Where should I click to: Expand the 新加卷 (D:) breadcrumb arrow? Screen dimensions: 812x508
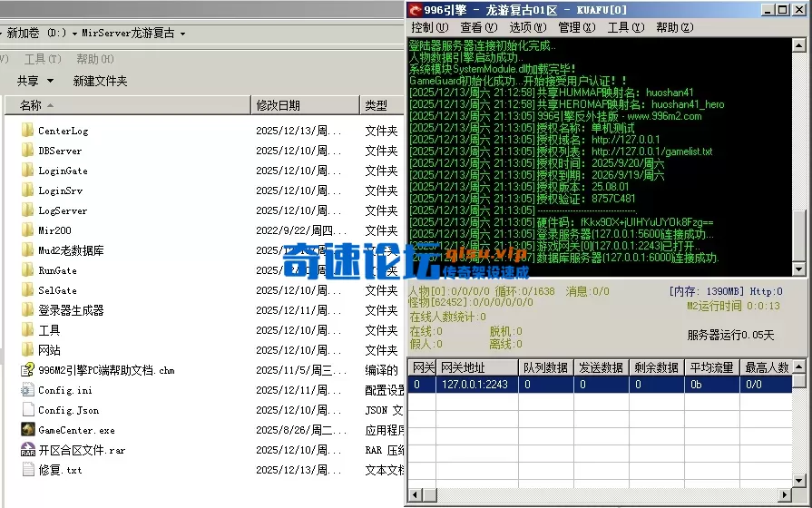pos(74,34)
